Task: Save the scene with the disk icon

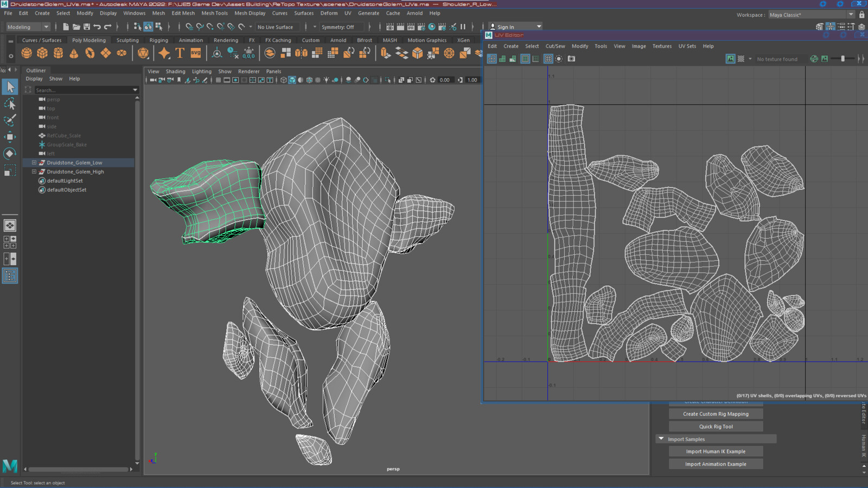Action: tap(86, 27)
